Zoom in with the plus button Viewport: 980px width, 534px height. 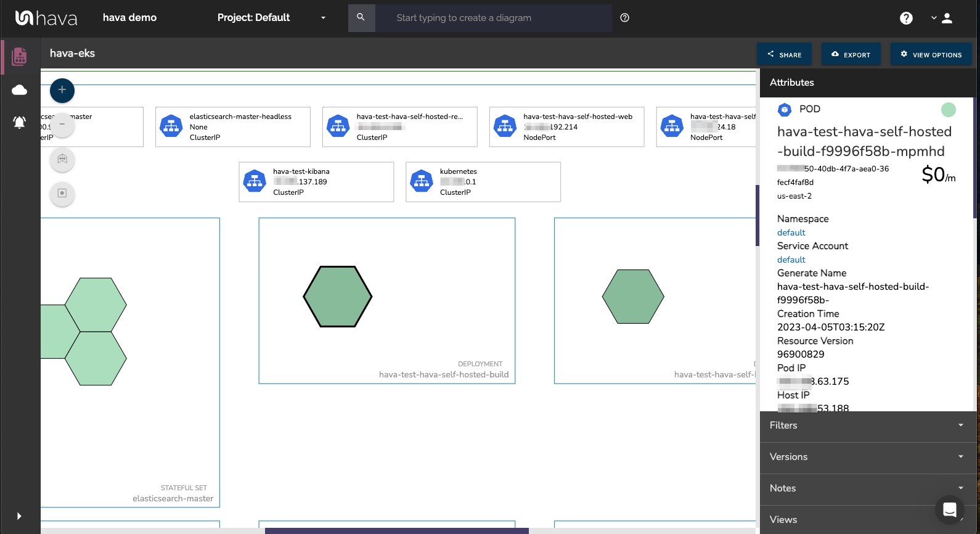pos(62,90)
